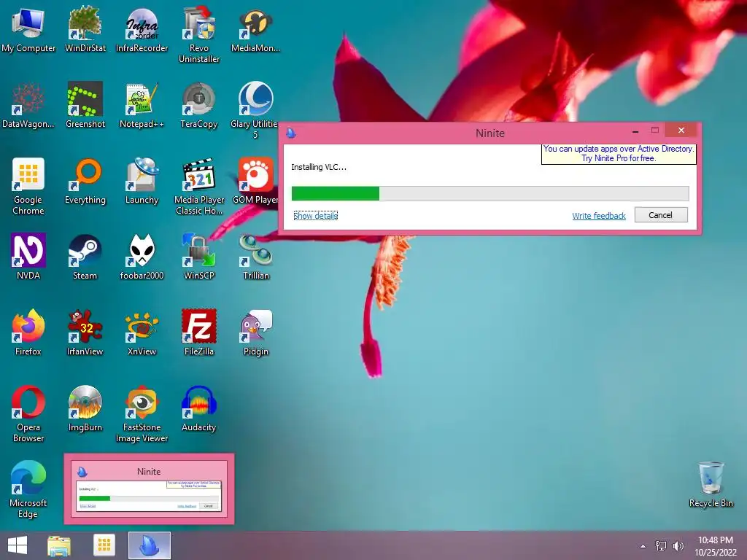This screenshot has width=747, height=560.
Task: Select the Media Player Classic shortcut
Action: (x=199, y=187)
